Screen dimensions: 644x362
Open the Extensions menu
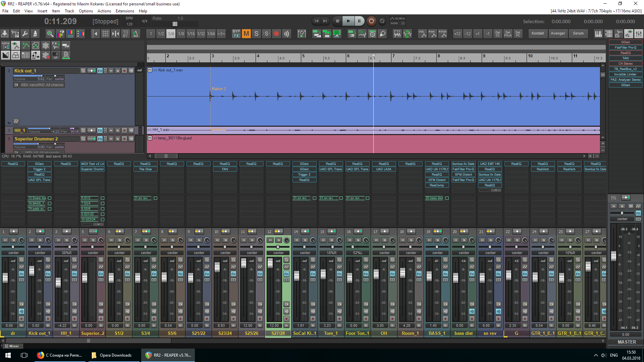[x=125, y=11]
